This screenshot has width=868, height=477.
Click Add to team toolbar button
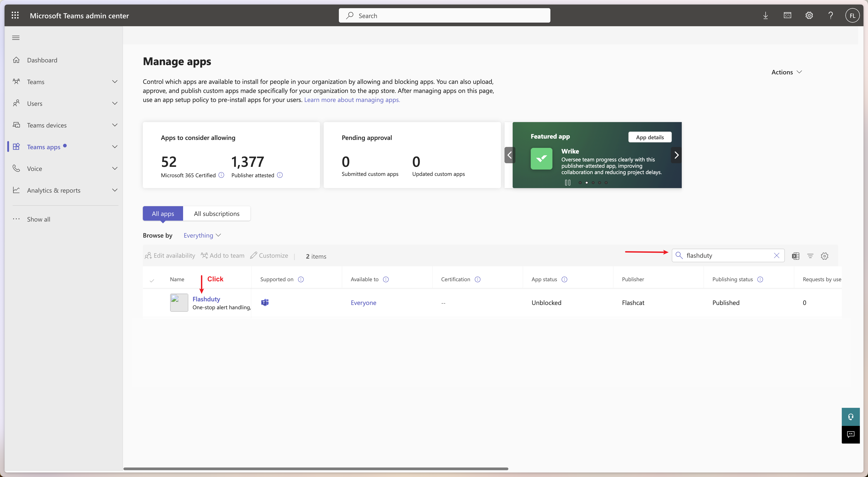pyautogui.click(x=222, y=255)
